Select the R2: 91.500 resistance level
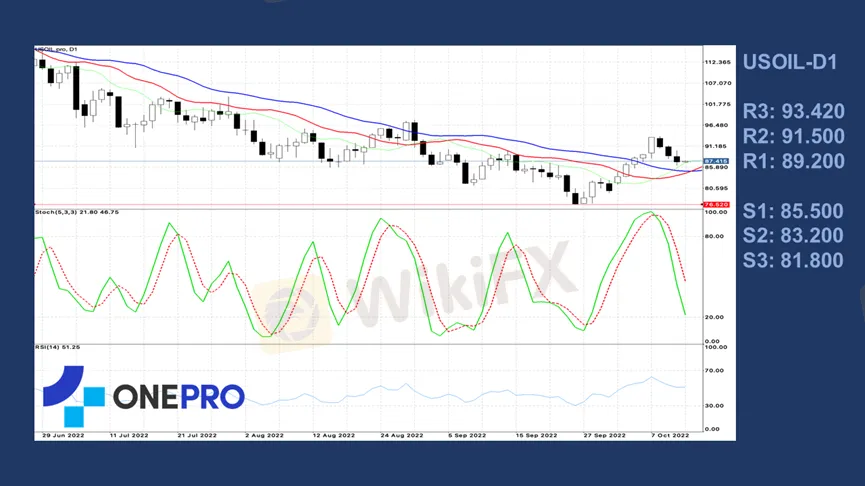Screen dimensions: 865x486 click(x=793, y=136)
